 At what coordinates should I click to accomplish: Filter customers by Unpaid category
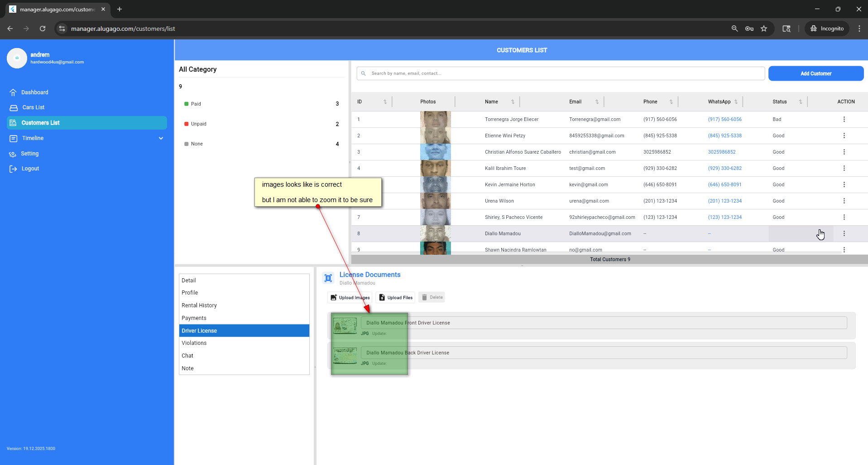click(198, 124)
